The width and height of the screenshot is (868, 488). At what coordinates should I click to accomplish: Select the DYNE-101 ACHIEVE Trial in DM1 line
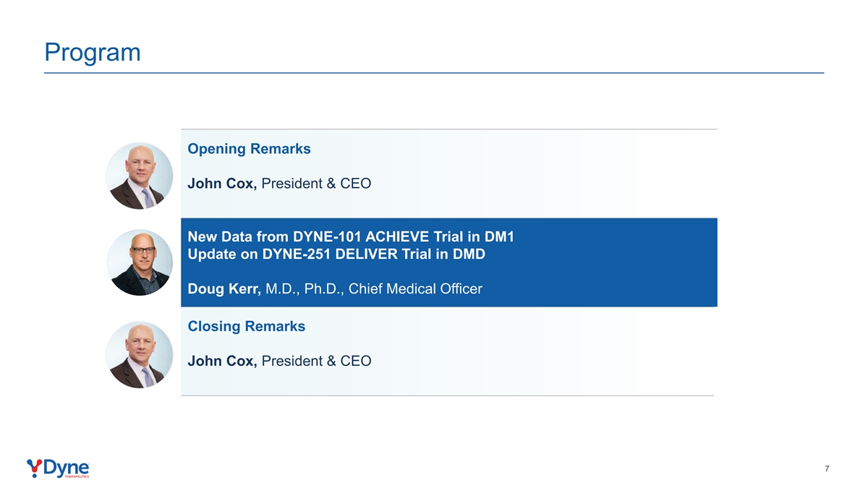pos(350,236)
